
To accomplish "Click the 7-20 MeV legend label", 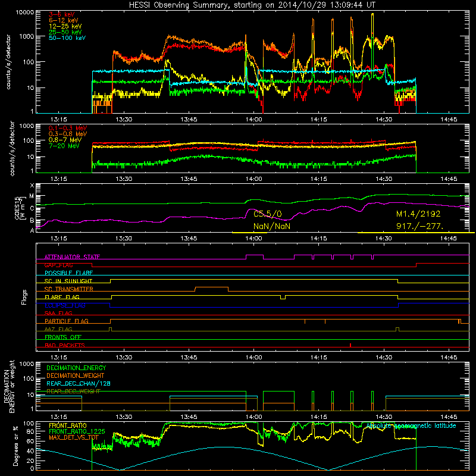I will pyautogui.click(x=64, y=146).
